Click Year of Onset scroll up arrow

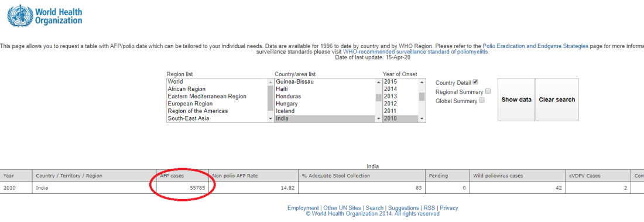422,82
